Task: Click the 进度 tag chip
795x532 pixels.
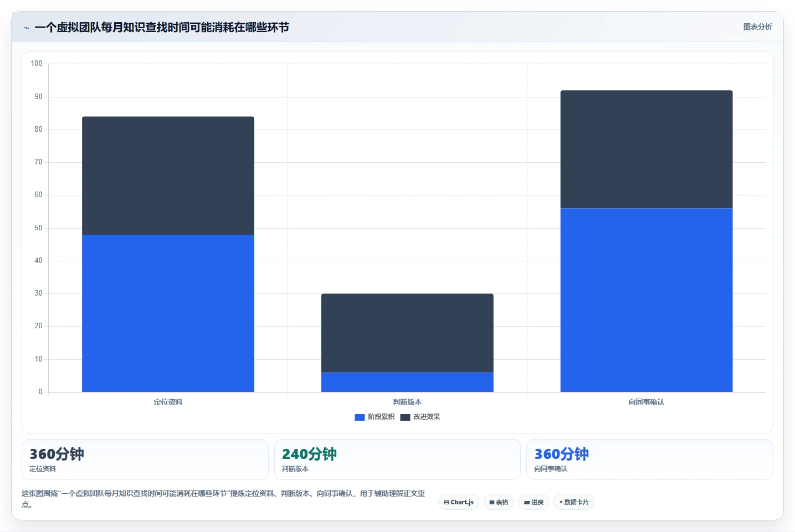Action: tap(534, 502)
